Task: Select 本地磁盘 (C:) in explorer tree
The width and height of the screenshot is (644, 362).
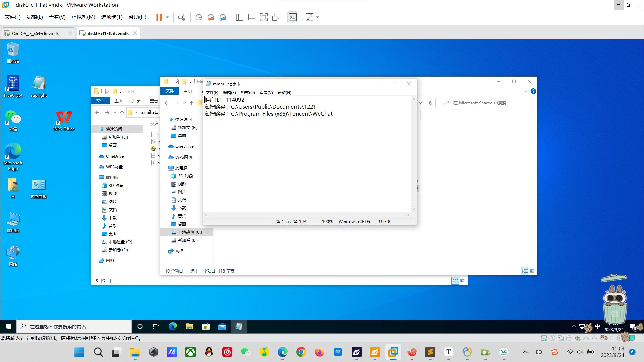Action: coord(190,232)
